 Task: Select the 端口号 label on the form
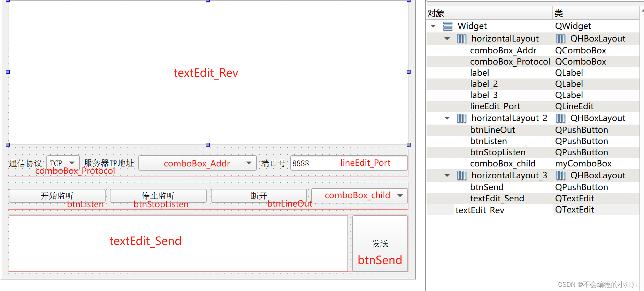(x=274, y=163)
